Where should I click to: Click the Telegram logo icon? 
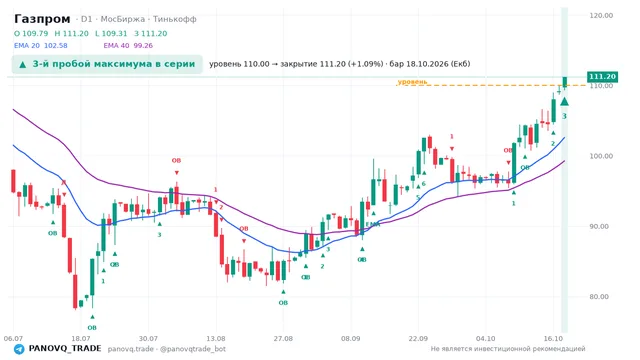(19, 349)
